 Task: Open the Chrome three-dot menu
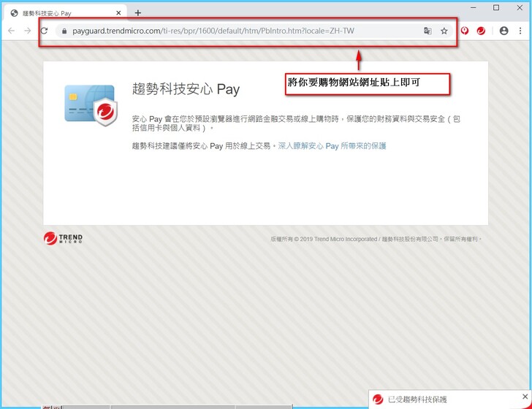[520, 31]
